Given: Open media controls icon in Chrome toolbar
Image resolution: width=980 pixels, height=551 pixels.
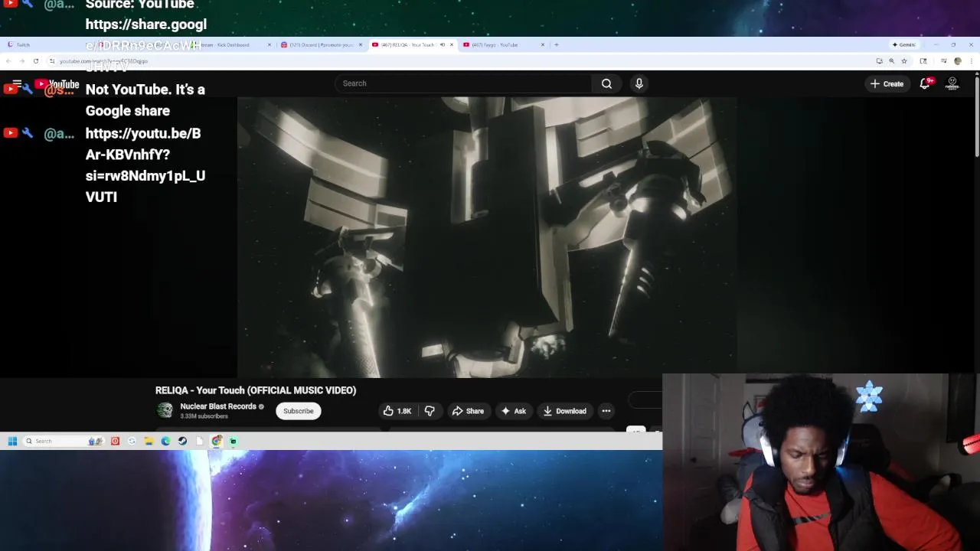Looking at the screenshot, I should [944, 61].
